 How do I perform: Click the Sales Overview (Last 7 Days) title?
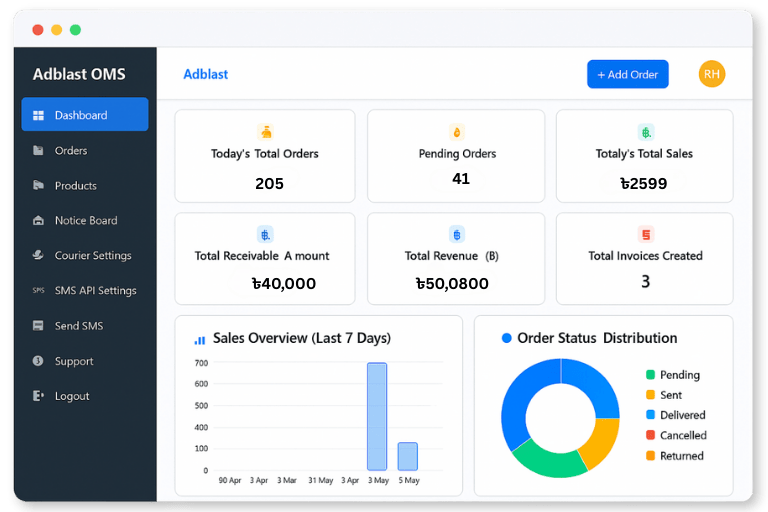pos(302,338)
